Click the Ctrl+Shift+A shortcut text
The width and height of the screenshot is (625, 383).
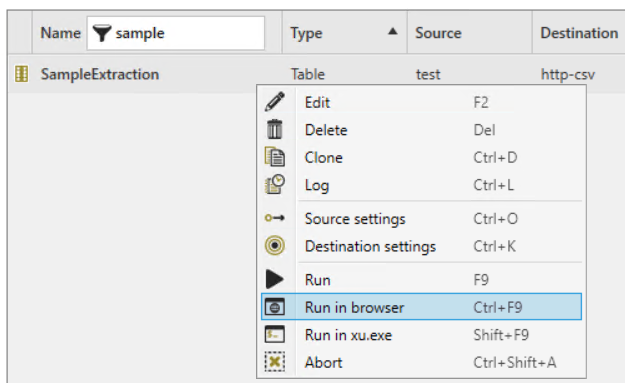tap(515, 362)
